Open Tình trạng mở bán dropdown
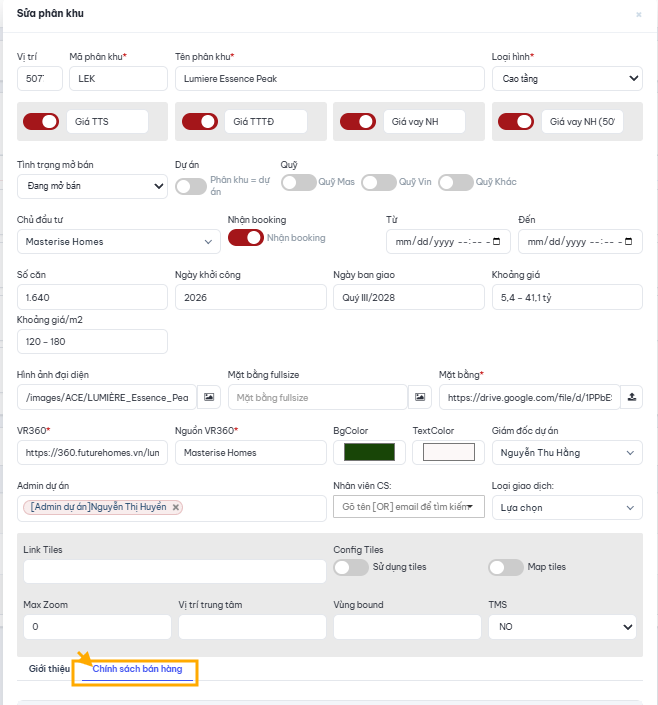658x705 pixels. (92, 186)
